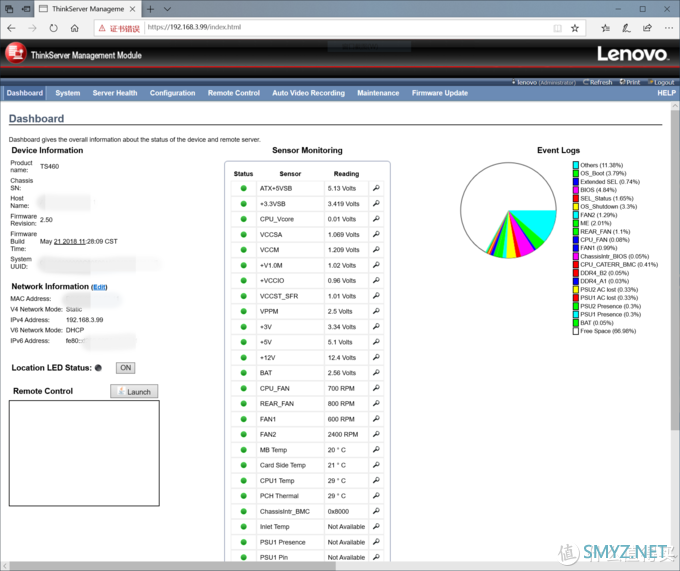
Task: Open details magnifier for +12V sensor
Action: [x=376, y=357]
